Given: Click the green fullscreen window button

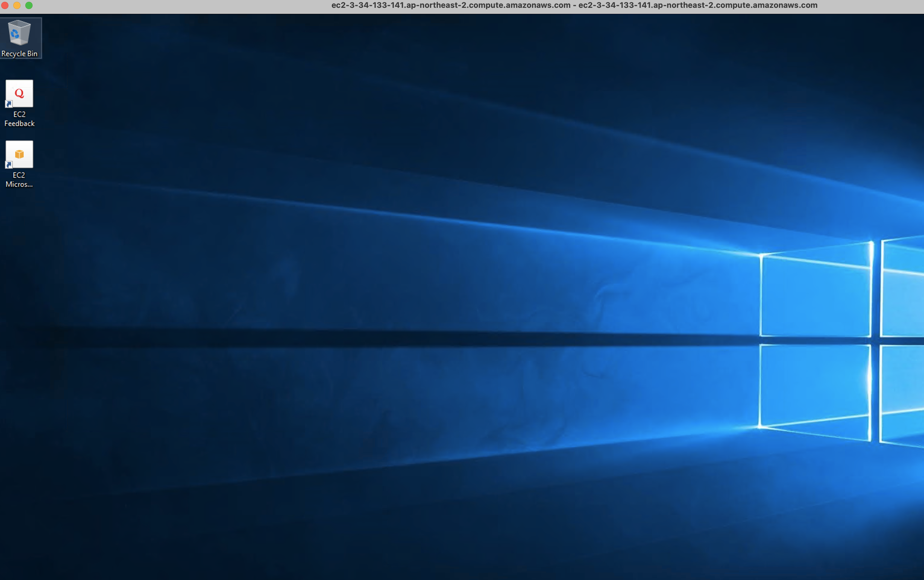Looking at the screenshot, I should 29,5.
